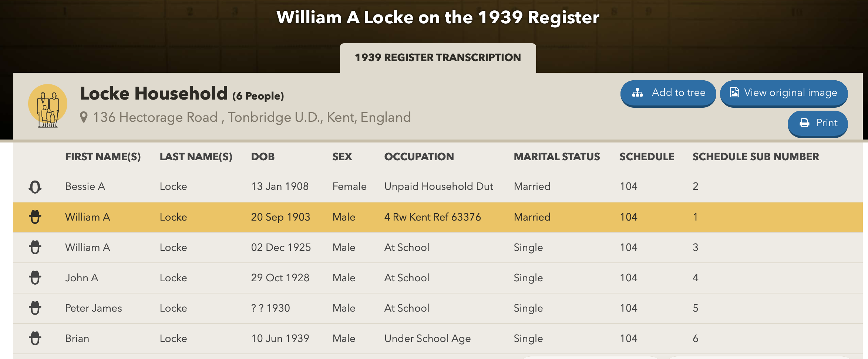Click the First Name(s) column header
Screen dimensions: 868x359
tap(103, 157)
